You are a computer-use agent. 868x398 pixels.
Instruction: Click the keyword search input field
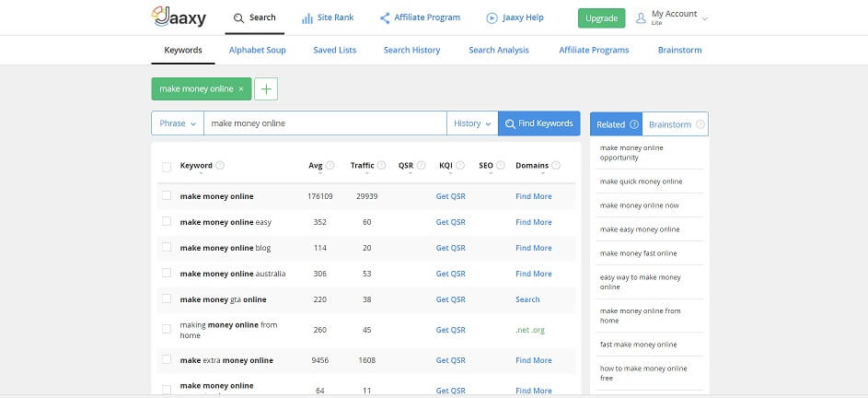coord(326,123)
